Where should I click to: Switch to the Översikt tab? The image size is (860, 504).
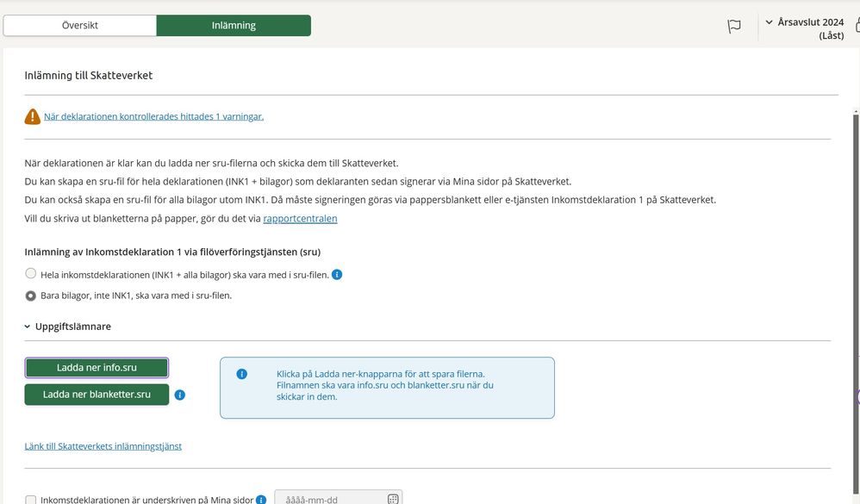coord(80,26)
